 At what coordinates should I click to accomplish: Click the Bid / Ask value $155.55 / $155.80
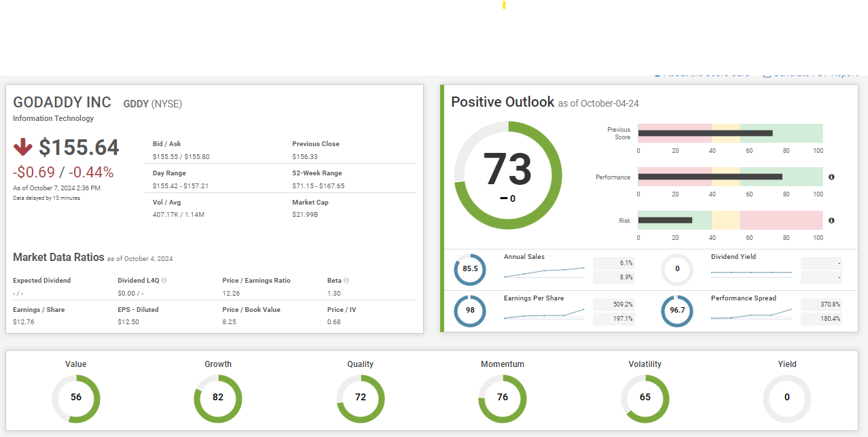[x=181, y=156]
